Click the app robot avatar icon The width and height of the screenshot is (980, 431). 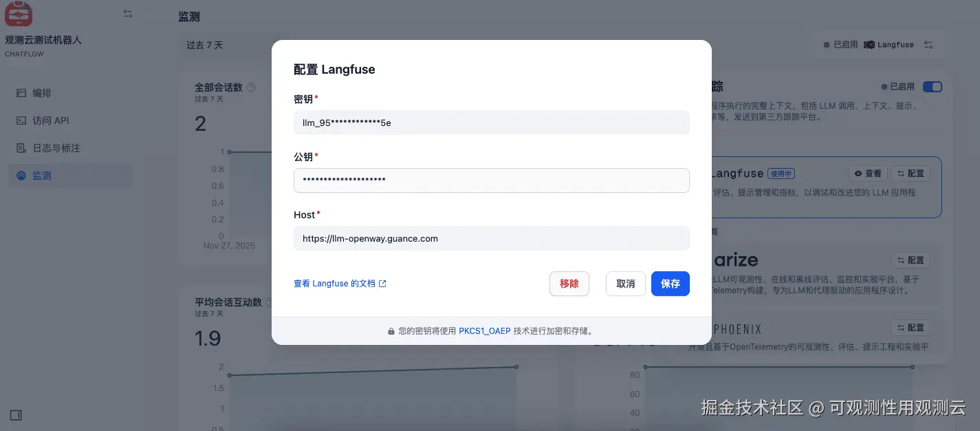point(19,14)
